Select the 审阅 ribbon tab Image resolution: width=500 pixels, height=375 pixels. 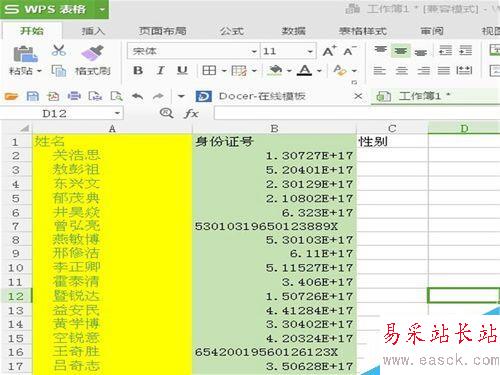[432, 31]
